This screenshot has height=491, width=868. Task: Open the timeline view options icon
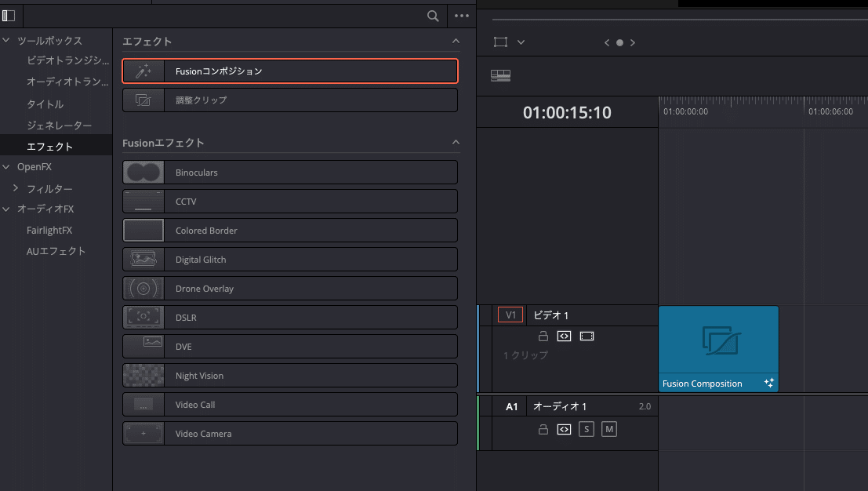[x=500, y=75]
